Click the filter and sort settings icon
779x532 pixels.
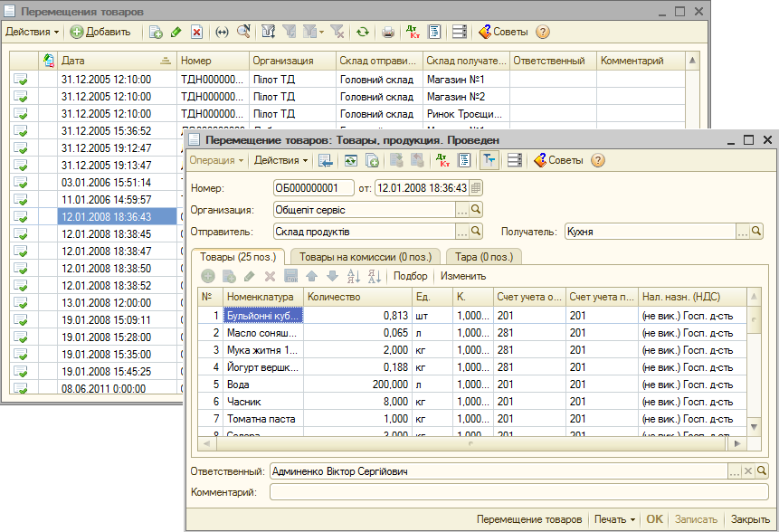(269, 32)
